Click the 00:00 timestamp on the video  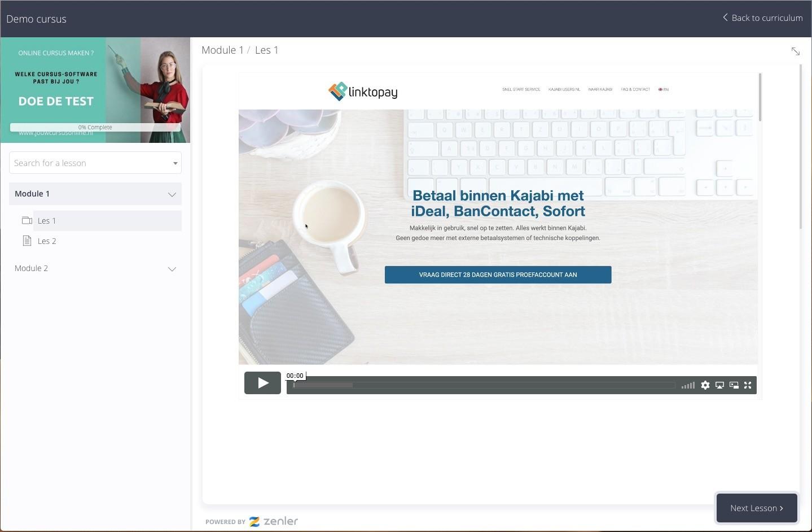click(x=295, y=376)
